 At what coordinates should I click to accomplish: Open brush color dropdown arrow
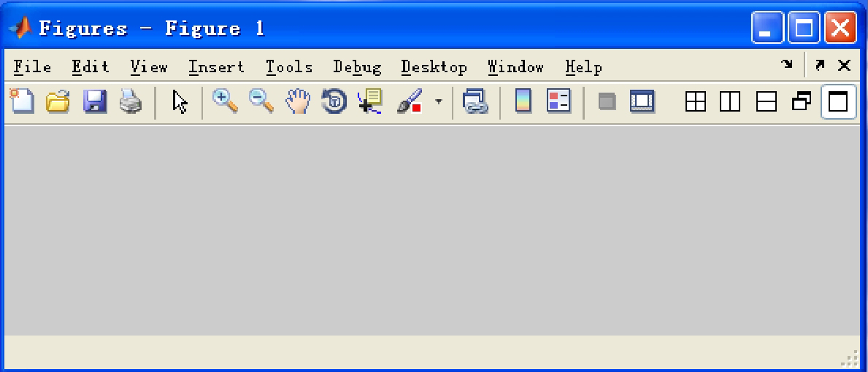439,101
